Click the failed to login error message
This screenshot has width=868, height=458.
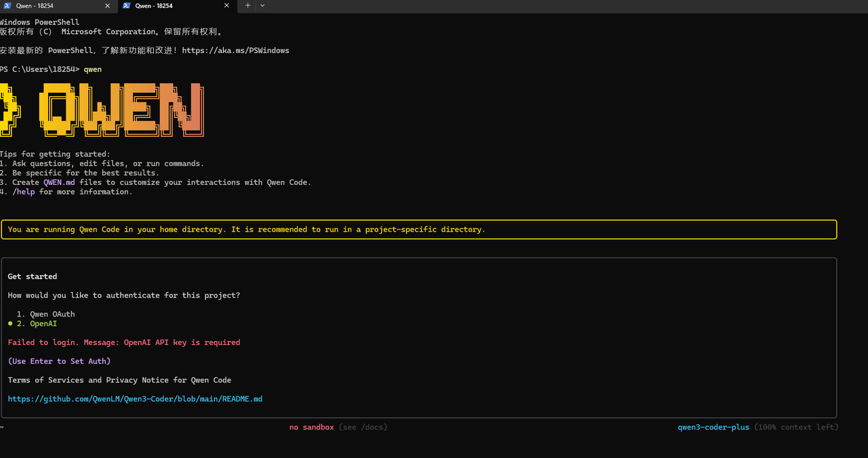point(124,343)
